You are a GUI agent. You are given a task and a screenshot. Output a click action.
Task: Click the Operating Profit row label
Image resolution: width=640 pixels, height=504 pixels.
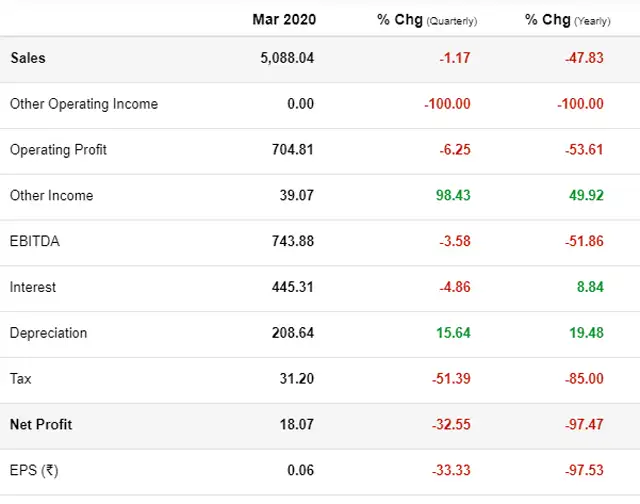[58, 150]
